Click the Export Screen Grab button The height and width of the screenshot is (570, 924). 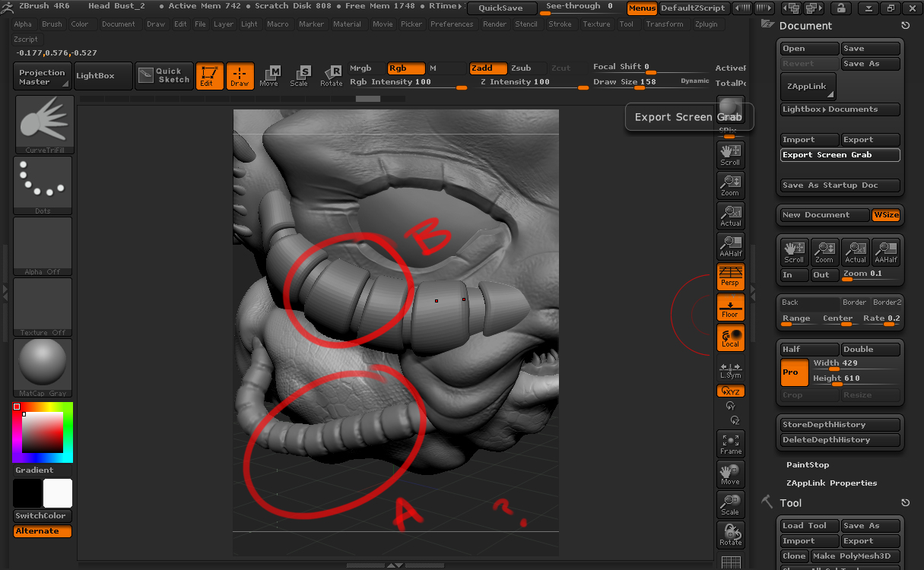tap(840, 155)
